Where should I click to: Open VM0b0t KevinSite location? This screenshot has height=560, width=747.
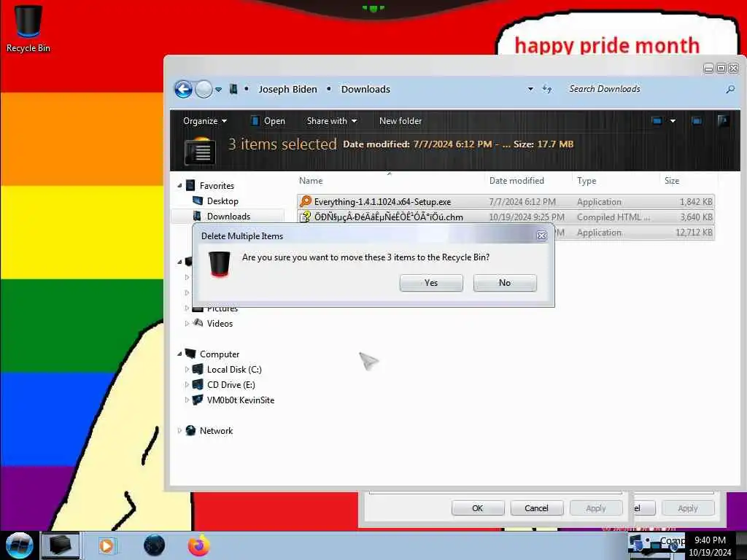(x=241, y=400)
